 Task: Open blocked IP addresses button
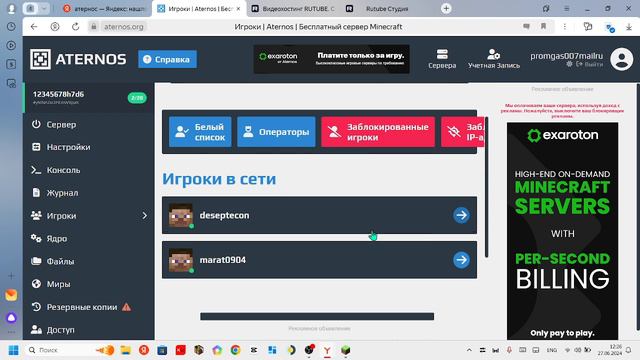coord(462,132)
